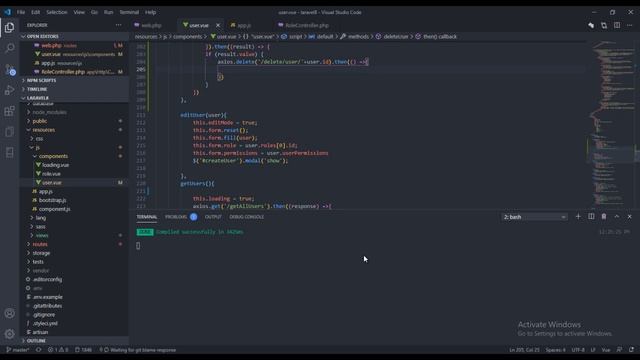
Task: Collapse the resources folder
Action: pyautogui.click(x=43, y=130)
